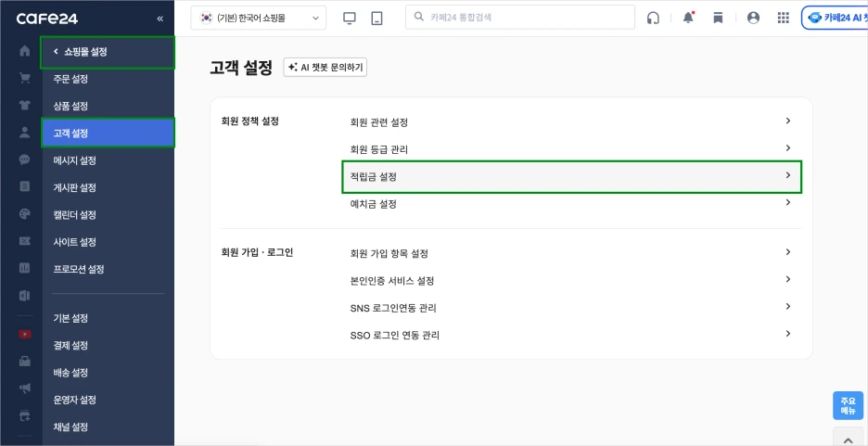
Task: Open the user account profile icon
Action: (x=753, y=18)
